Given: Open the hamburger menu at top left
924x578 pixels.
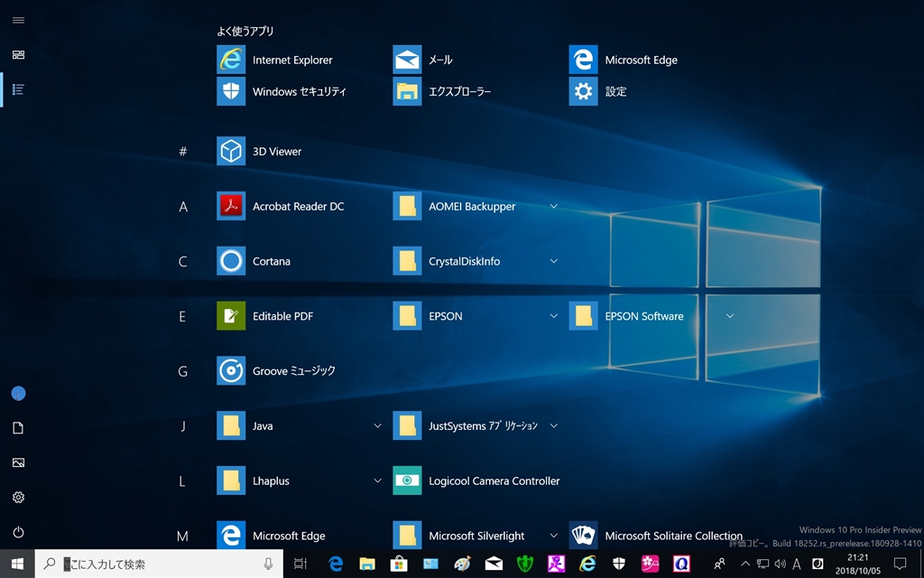Looking at the screenshot, I should point(18,20).
